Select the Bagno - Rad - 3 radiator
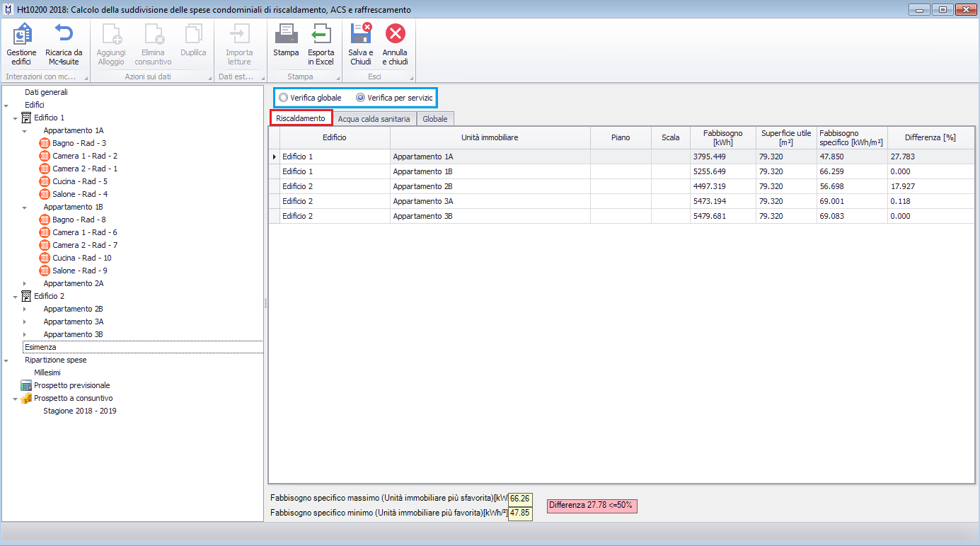This screenshot has width=980, height=546. point(79,143)
